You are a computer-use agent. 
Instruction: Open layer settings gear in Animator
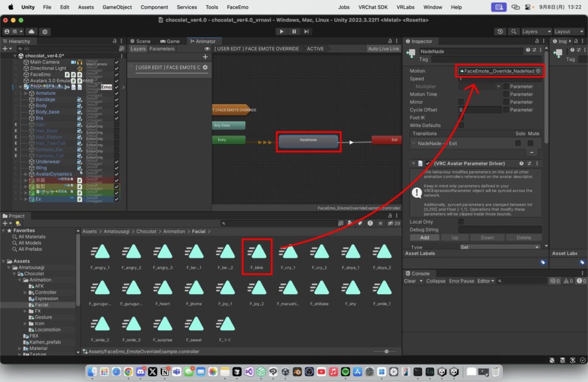click(x=205, y=68)
